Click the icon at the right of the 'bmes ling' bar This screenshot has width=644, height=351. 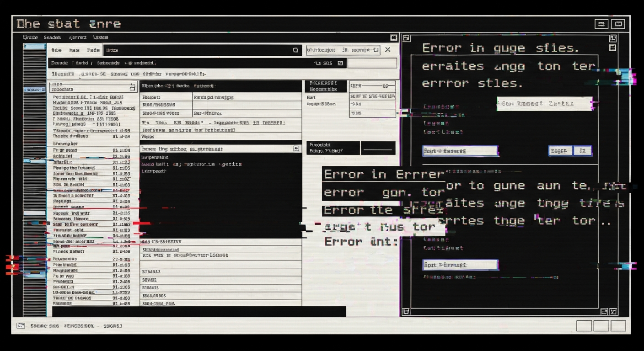click(296, 149)
